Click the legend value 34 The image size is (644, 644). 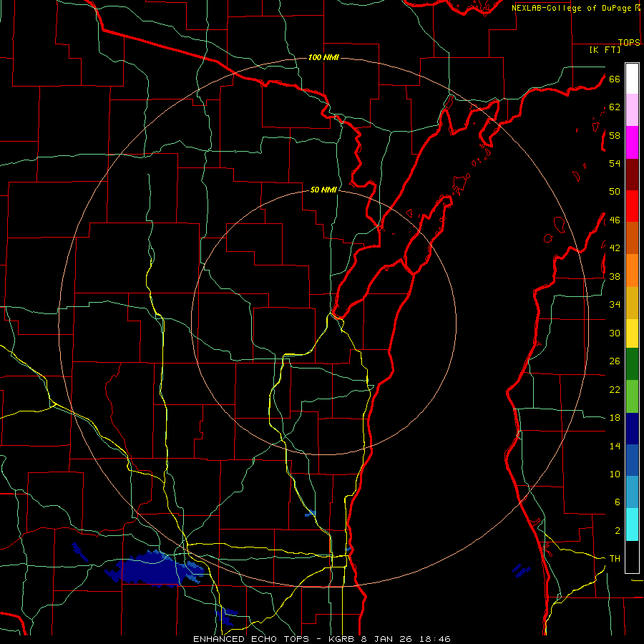[x=615, y=305]
